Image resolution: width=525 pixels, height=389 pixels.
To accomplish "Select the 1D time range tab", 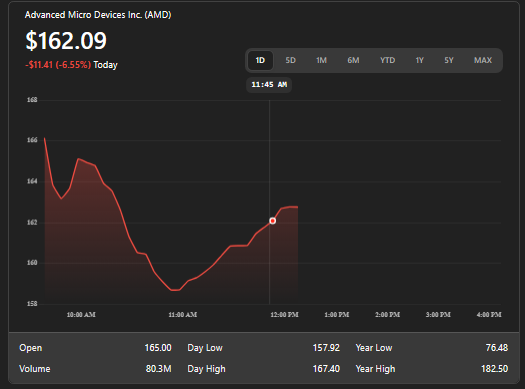I will (x=260, y=61).
